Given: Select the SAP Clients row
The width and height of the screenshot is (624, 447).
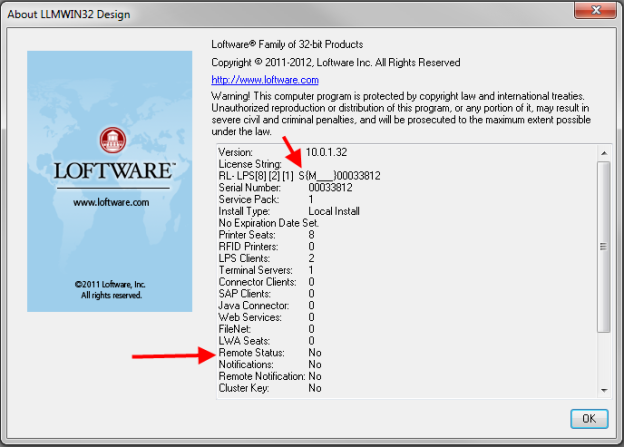Looking at the screenshot, I should point(267,294).
